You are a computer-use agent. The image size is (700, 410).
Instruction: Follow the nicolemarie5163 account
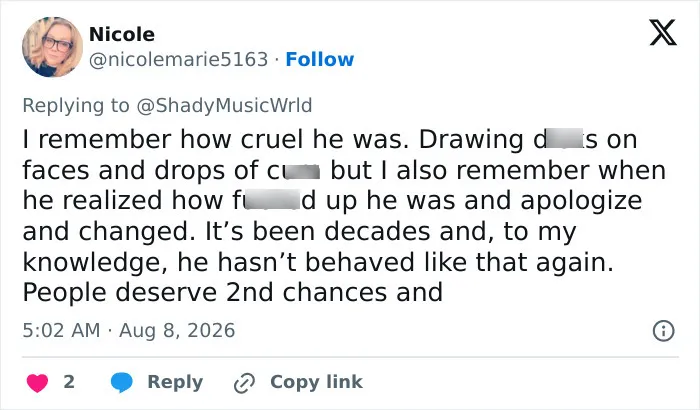pyautogui.click(x=320, y=59)
